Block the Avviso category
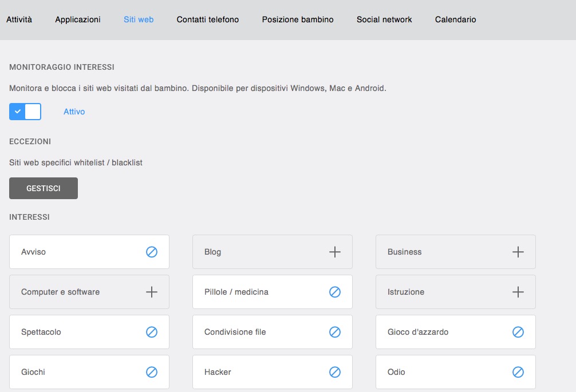The image size is (576, 392). (152, 252)
